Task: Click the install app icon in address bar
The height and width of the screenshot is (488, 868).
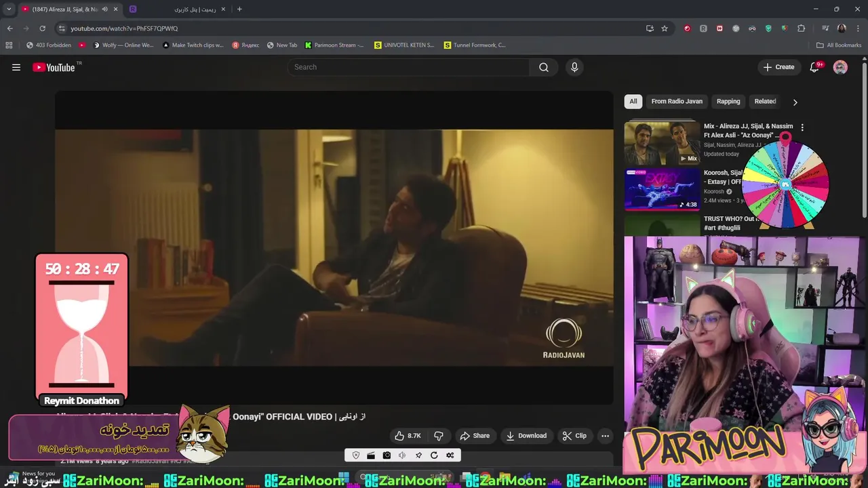Action: coord(650,28)
